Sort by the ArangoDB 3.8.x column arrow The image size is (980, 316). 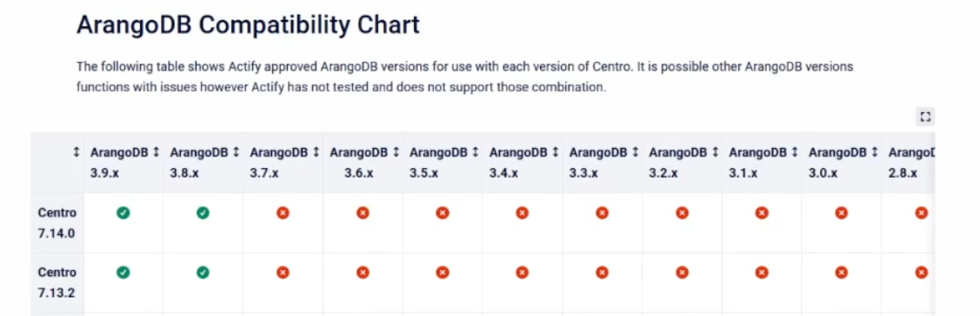(x=236, y=152)
